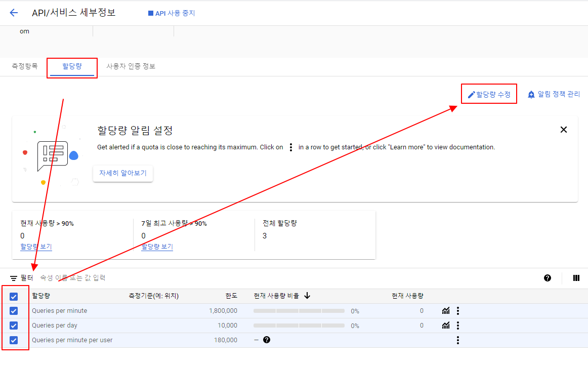Click help icon in Queries per minute per user row

click(x=267, y=340)
